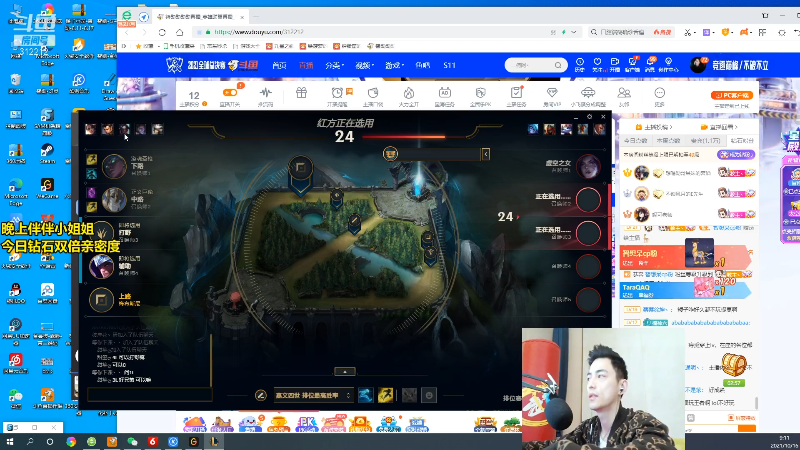
Task: Select the Ghost summoner spell slot
Action: (x=365, y=395)
